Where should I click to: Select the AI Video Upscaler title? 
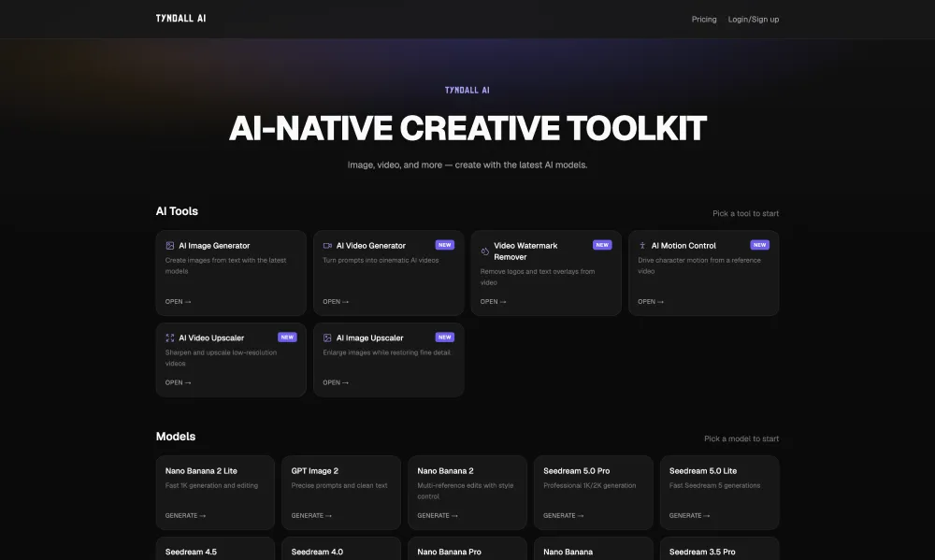pos(211,338)
